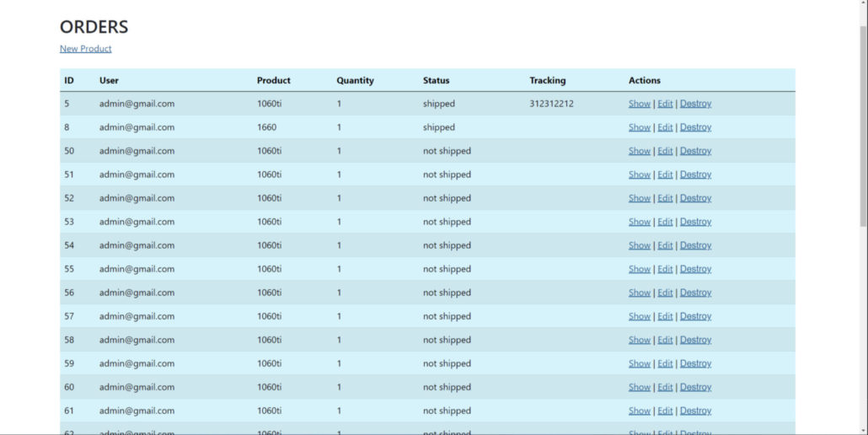Destroy order 52
Screen dimensions: 868x435
(x=695, y=198)
